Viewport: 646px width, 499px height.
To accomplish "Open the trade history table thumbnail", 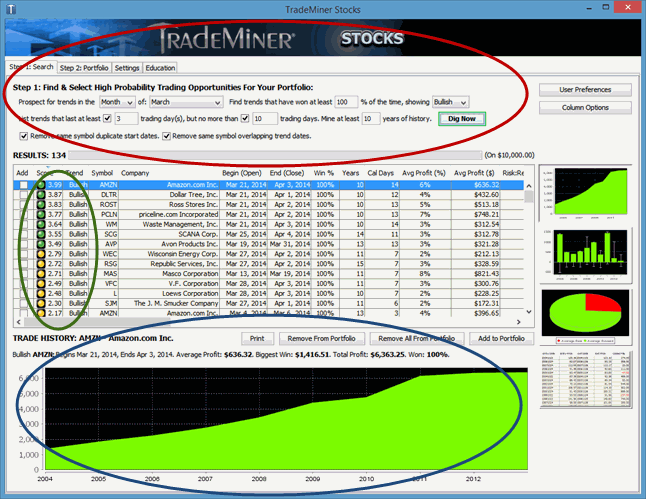I will (x=585, y=379).
